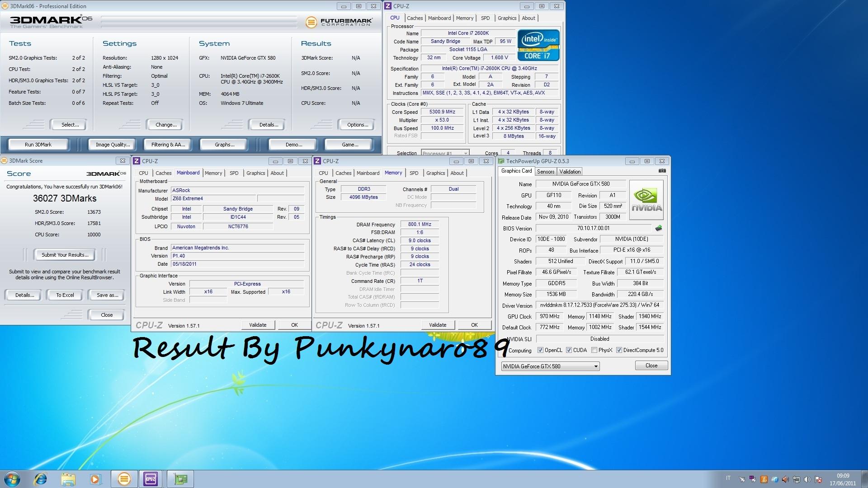
Task: Click OK in the CPU-Z Mainboard window
Action: pyautogui.click(x=294, y=325)
